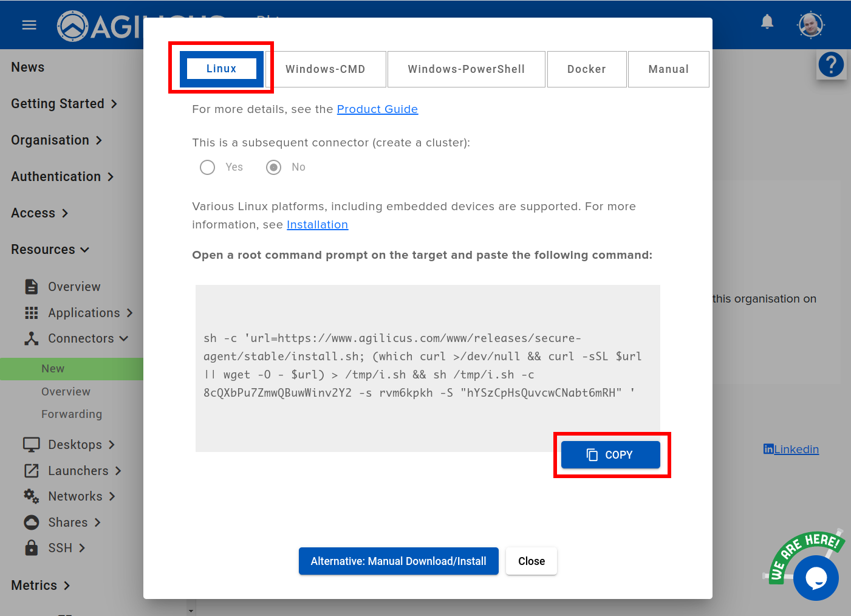851x616 pixels.
Task: Click the Shares cloud icon in sidebar
Action: click(x=32, y=522)
